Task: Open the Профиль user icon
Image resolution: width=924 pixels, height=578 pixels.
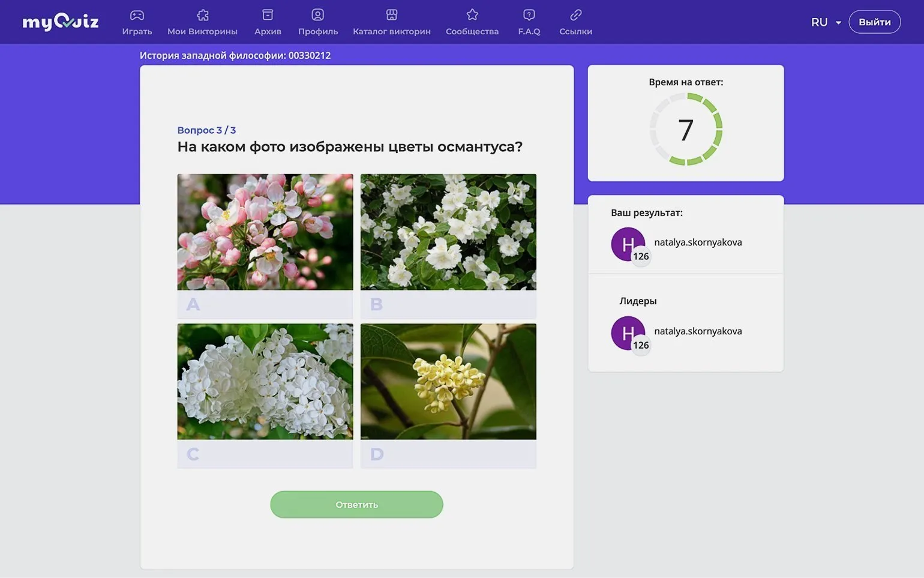Action: [318, 15]
